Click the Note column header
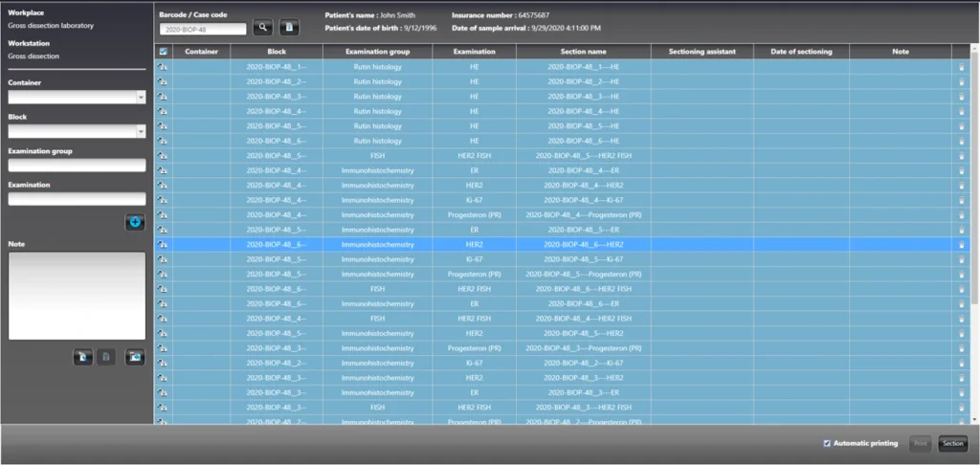Image resolution: width=980 pixels, height=465 pixels. tap(901, 52)
